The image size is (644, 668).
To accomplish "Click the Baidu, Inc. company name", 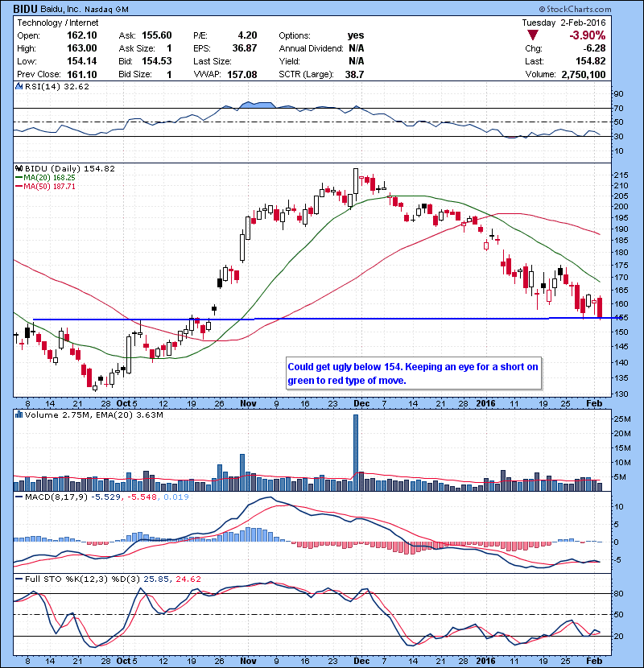I will [x=60, y=9].
